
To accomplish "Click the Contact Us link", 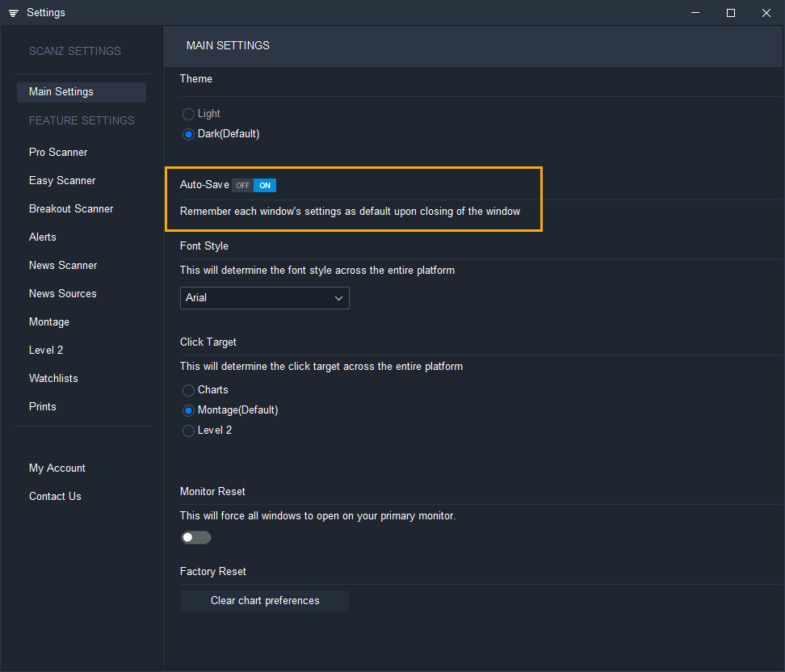I will coord(55,496).
